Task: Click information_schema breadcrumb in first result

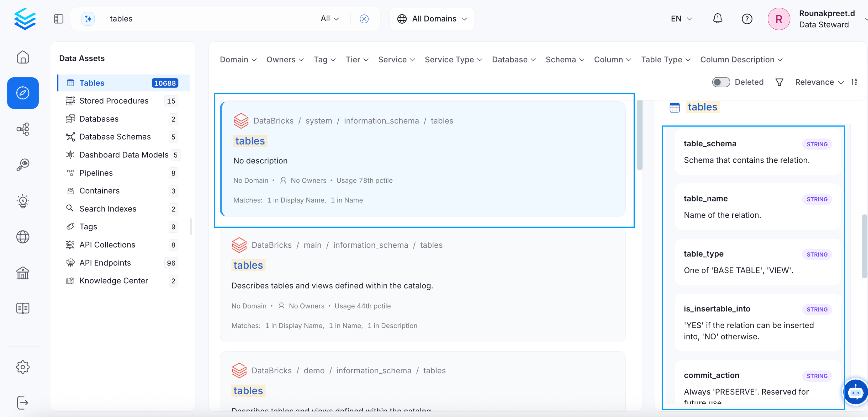Action: [381, 121]
